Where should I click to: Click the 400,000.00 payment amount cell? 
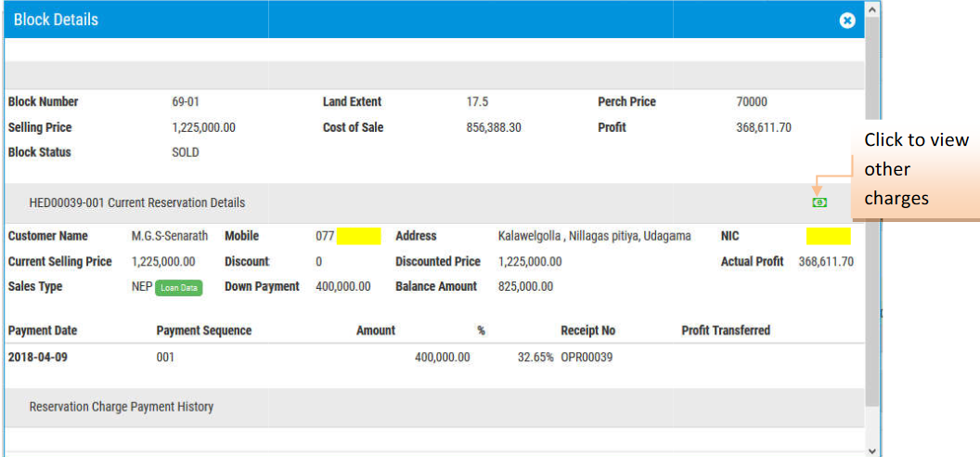[x=442, y=357]
